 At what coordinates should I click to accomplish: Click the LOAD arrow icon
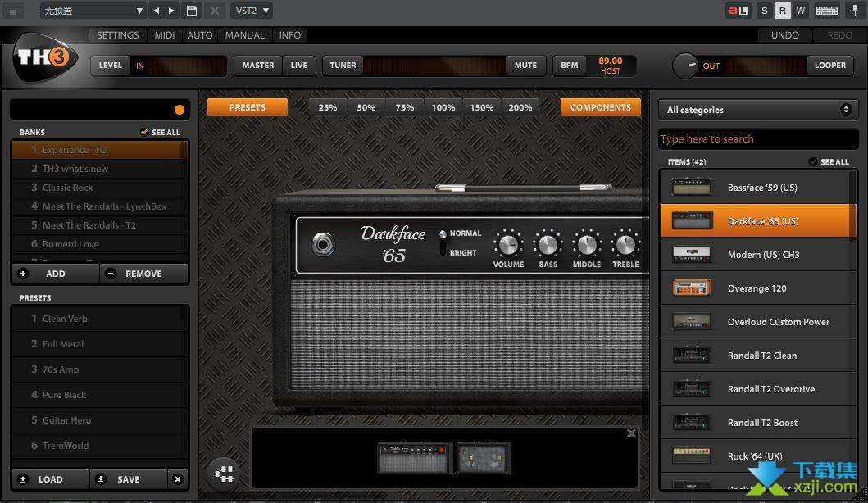tap(23, 479)
